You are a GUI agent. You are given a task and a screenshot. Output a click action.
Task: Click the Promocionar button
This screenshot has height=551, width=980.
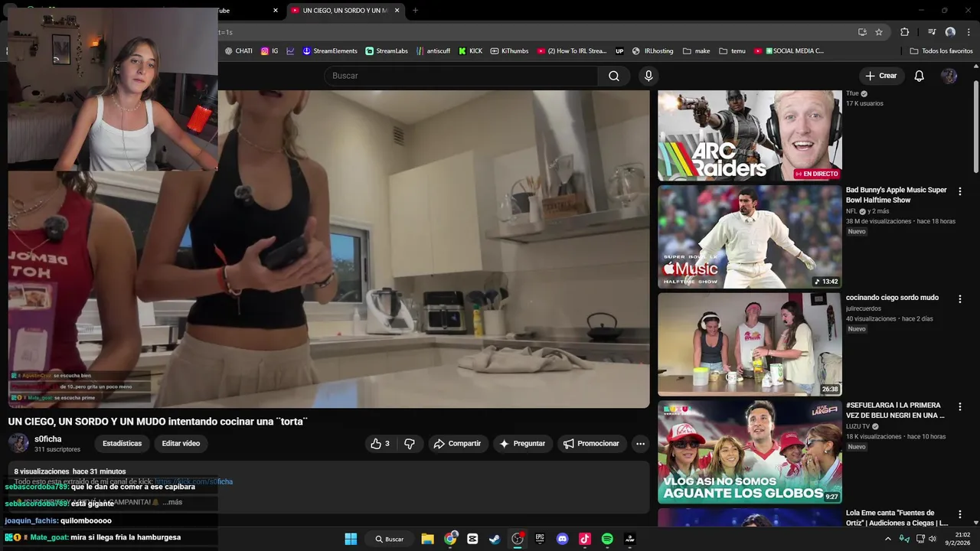[591, 444]
